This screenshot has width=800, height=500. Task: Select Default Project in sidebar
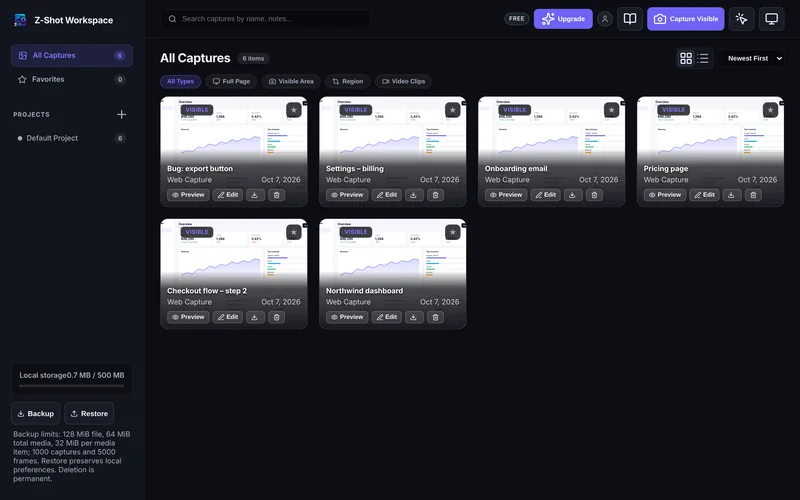coord(72,138)
